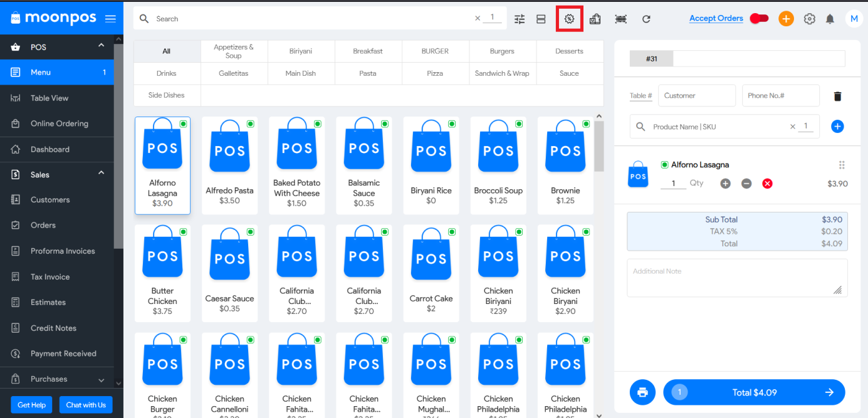Collapse the Sales section chevron
Viewport: 868px width, 418px height.
[x=101, y=174]
